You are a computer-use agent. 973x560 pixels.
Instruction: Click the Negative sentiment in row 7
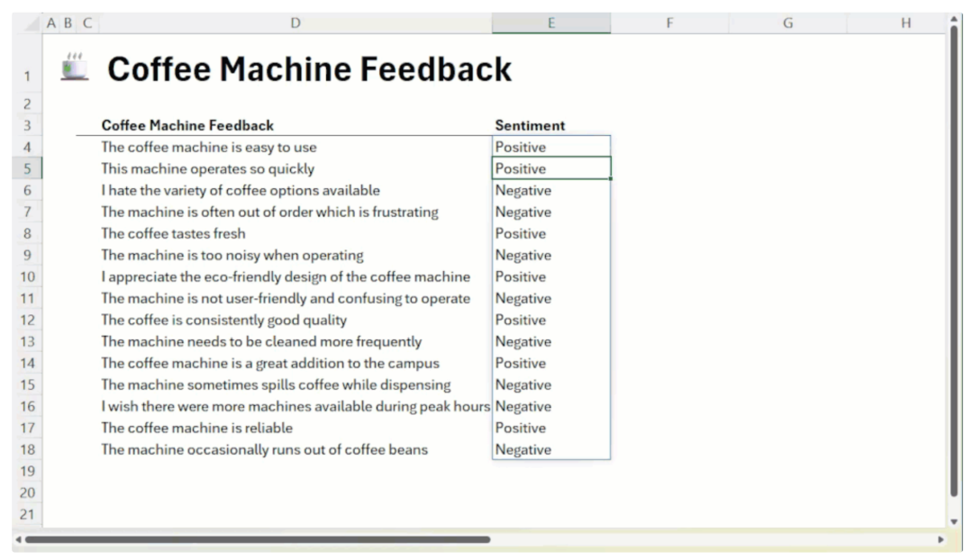pos(551,212)
